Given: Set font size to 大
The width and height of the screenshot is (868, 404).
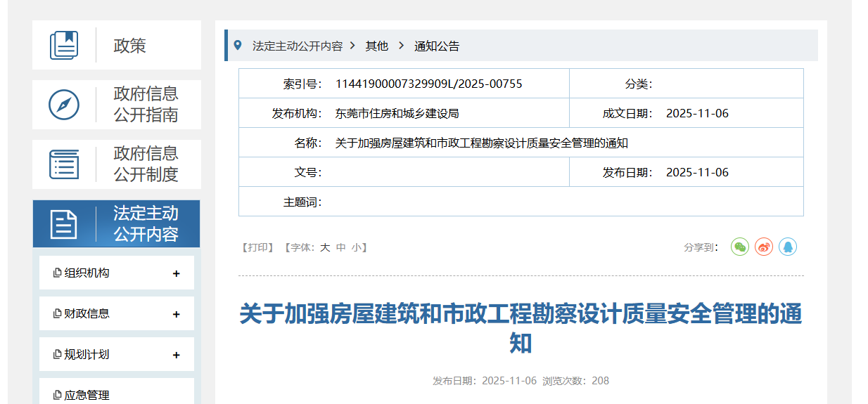Looking at the screenshot, I should [x=325, y=247].
